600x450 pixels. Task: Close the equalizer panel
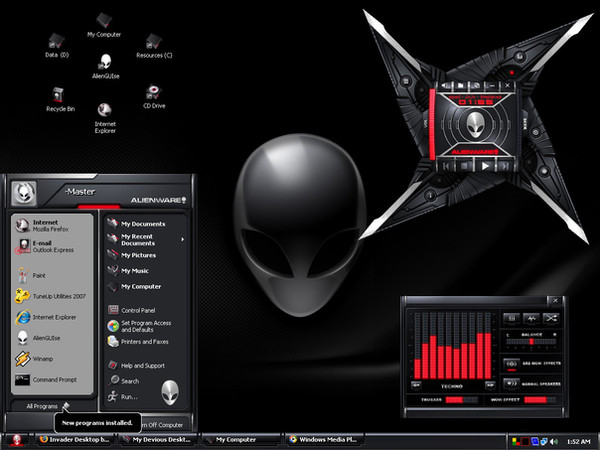pyautogui.click(x=555, y=300)
